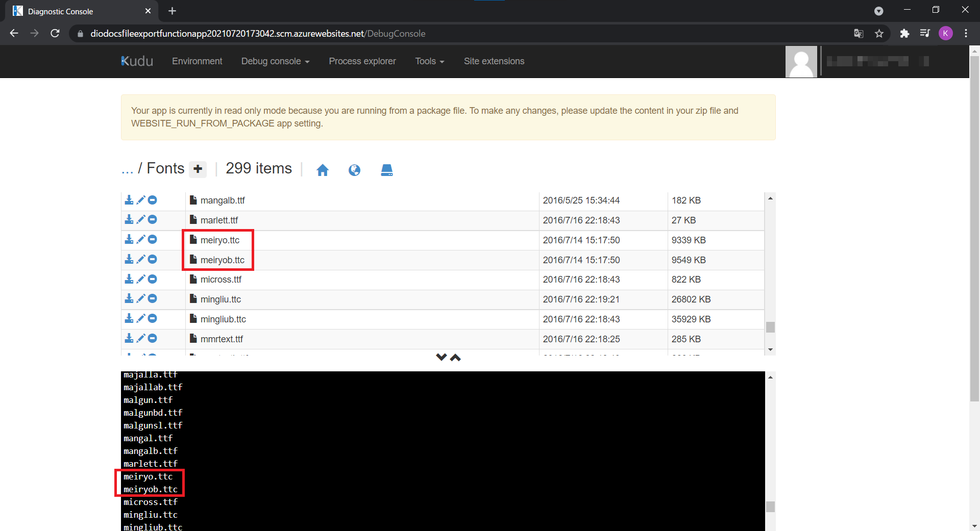Image resolution: width=980 pixels, height=531 pixels.
Task: Add a new item in Fonts folder
Action: coord(198,169)
